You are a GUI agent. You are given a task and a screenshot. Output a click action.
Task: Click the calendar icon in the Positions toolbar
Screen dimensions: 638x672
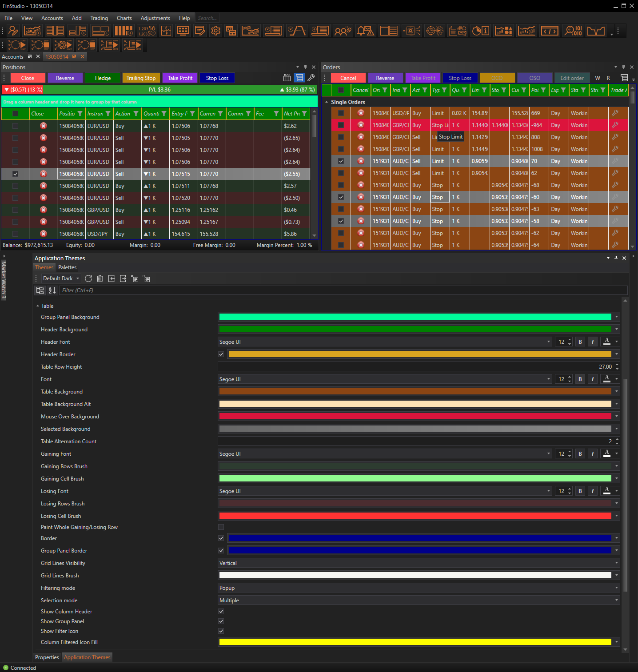pyautogui.click(x=287, y=78)
